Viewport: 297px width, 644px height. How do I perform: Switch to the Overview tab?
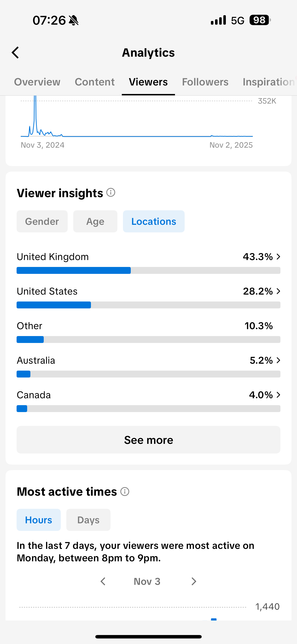tap(37, 82)
